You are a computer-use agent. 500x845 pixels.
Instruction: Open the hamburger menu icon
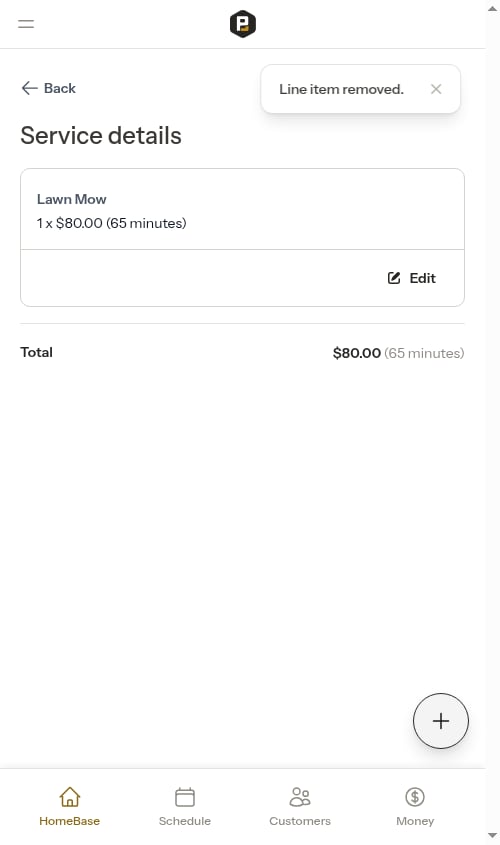coord(26,24)
